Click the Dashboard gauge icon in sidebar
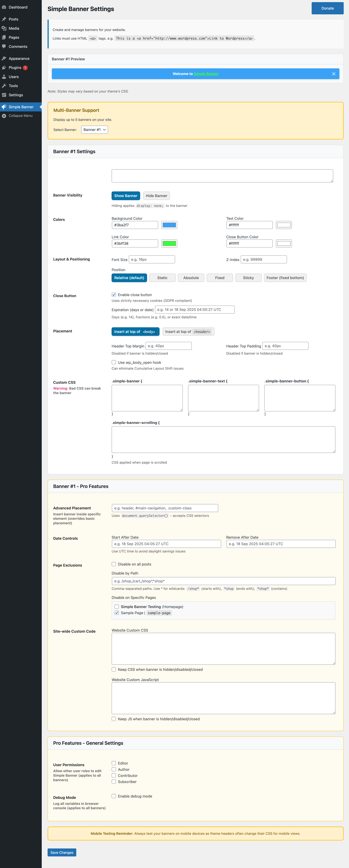 (4, 7)
